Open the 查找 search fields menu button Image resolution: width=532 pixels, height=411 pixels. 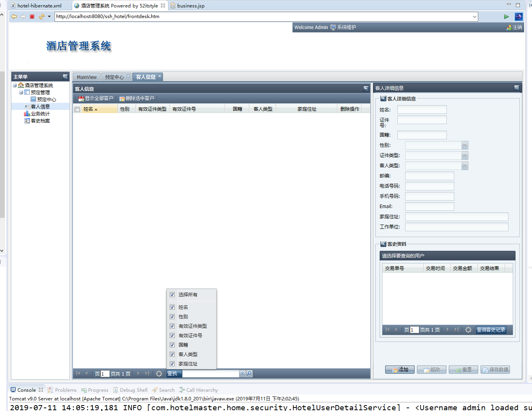(x=174, y=374)
